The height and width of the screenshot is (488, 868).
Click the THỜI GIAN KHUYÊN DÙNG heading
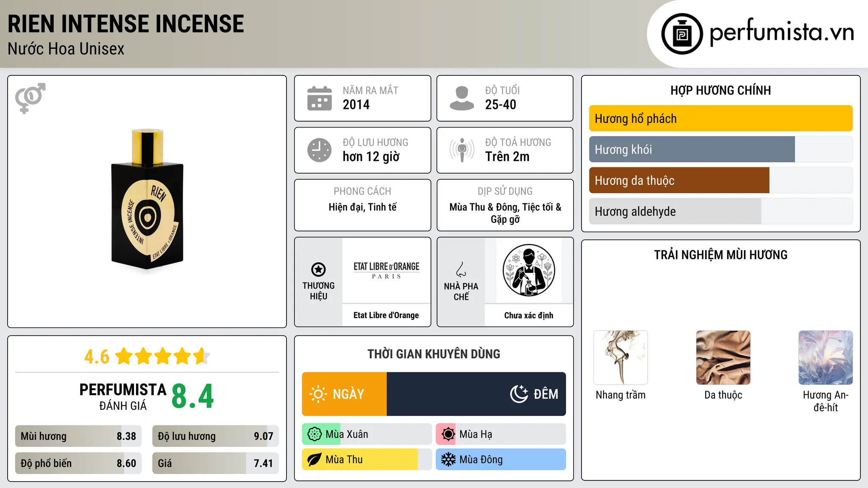[434, 354]
